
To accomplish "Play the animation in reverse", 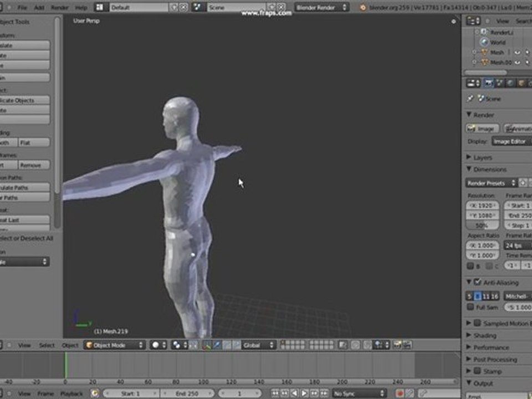I will pyautogui.click(x=295, y=393).
